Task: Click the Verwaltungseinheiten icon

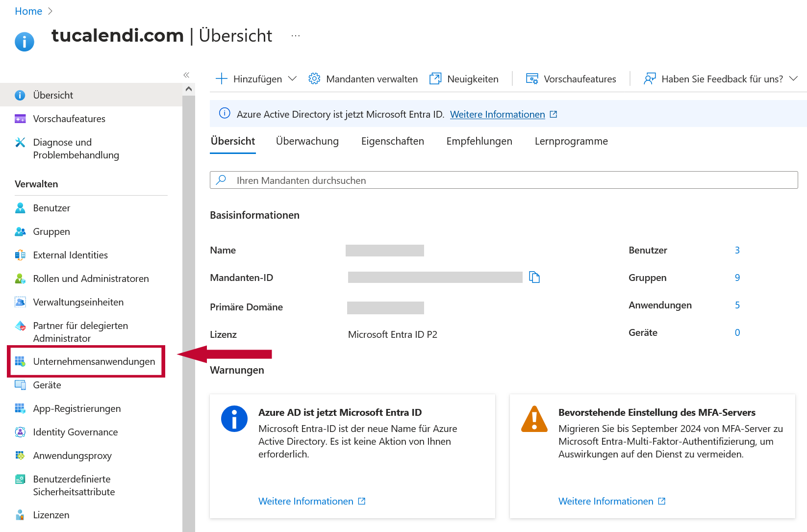Action: tap(20, 302)
